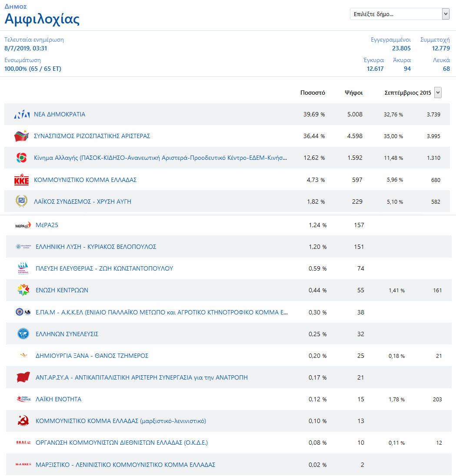The image size is (456, 476).
Task: Click the Laiki Enotita party logo
Action: pyautogui.click(x=23, y=399)
